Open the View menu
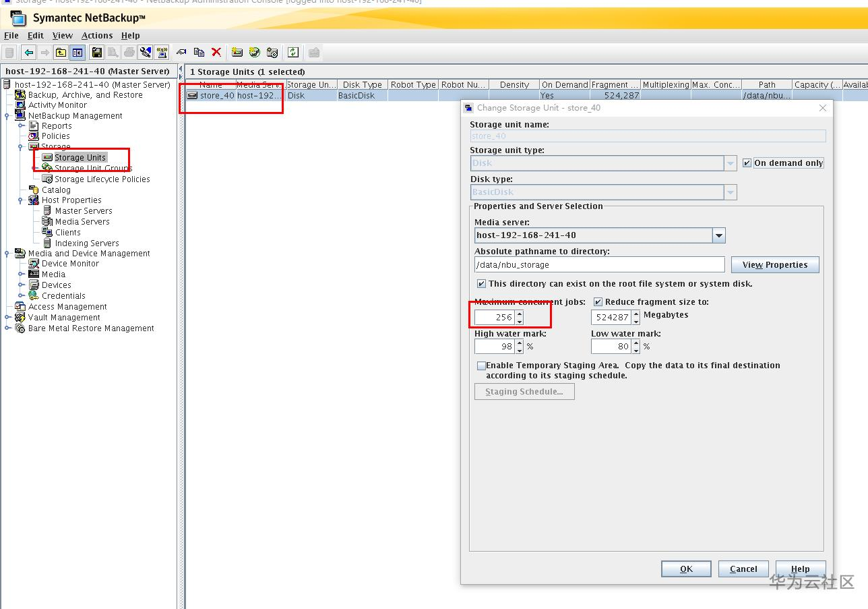868x609 pixels. click(x=63, y=36)
